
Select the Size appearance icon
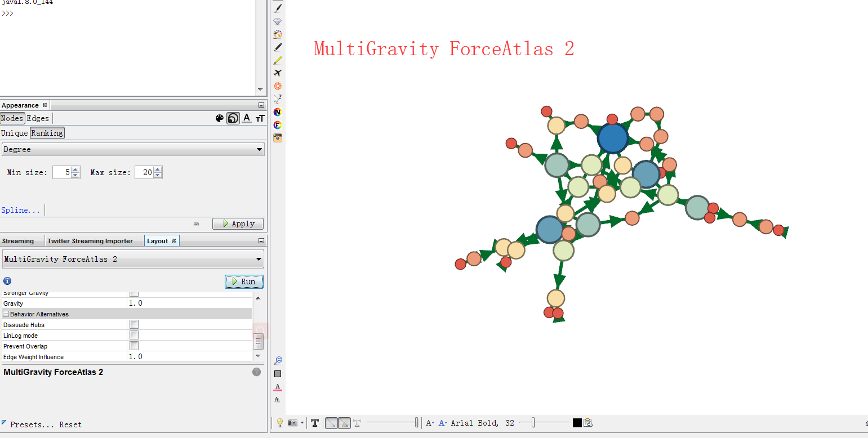tap(233, 118)
